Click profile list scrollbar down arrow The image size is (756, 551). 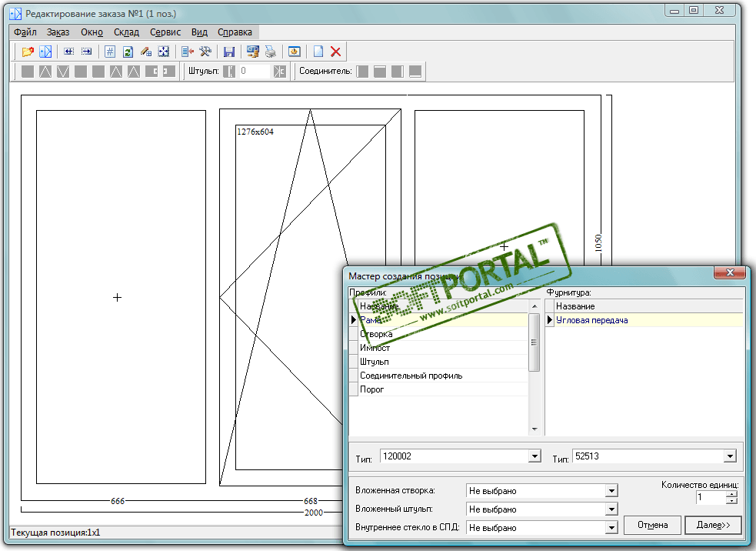coord(535,429)
